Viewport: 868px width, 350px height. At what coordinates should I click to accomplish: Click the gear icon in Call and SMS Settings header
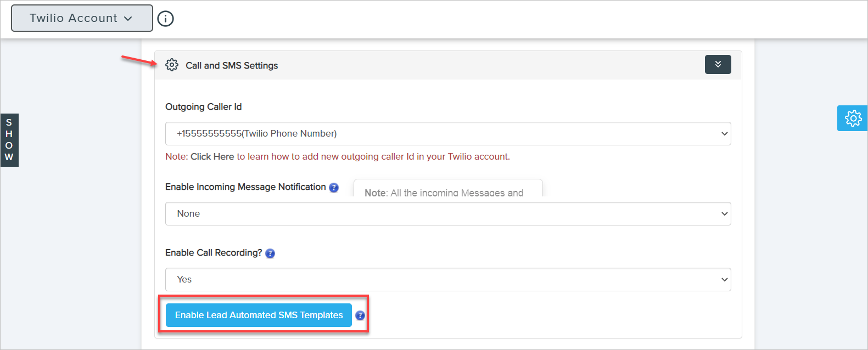(172, 65)
